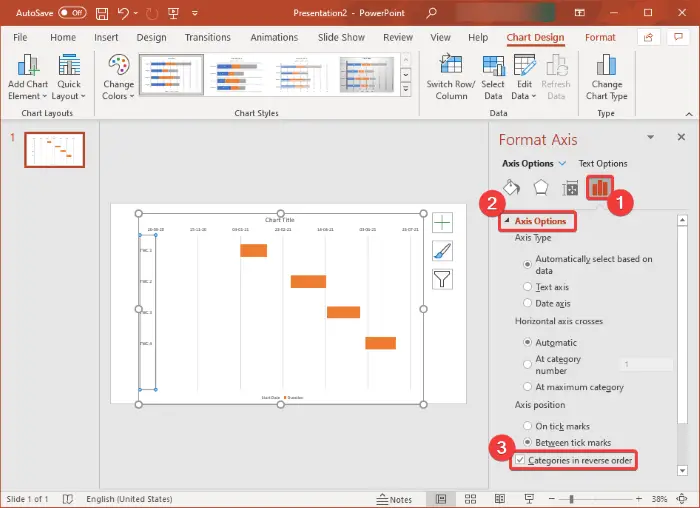Screen dimensions: 700x508
Task: Click the spell check book icon
Action: [x=67, y=499]
